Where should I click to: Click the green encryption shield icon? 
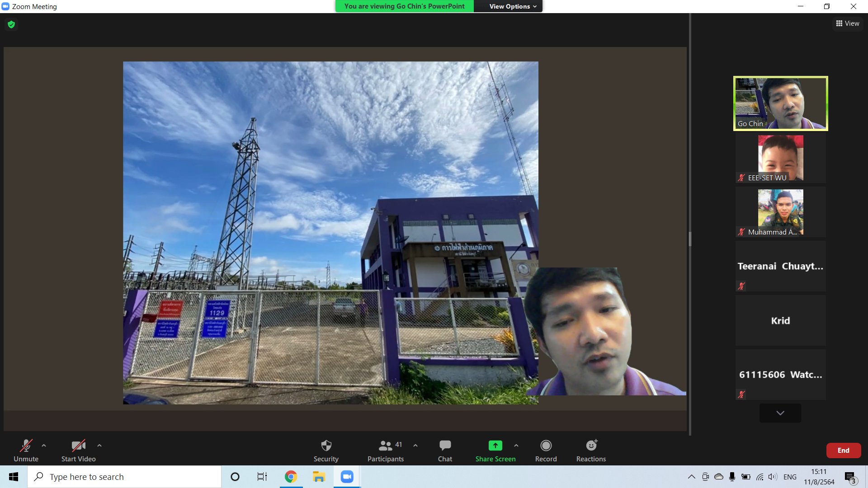(11, 24)
